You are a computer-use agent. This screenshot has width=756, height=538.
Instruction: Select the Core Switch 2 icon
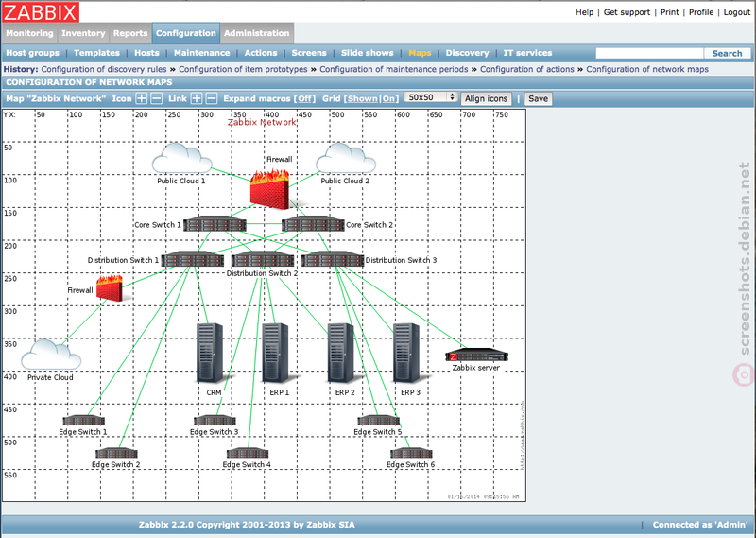click(313, 224)
